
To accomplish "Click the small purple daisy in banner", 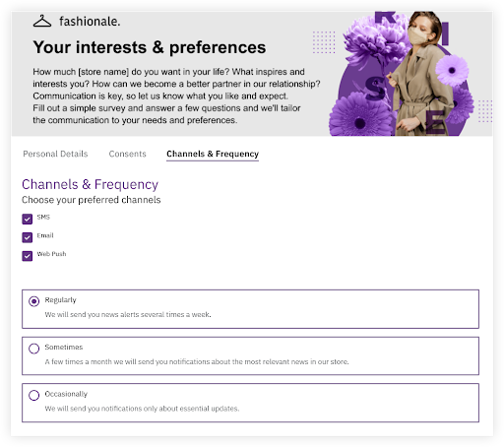I will point(452,70).
